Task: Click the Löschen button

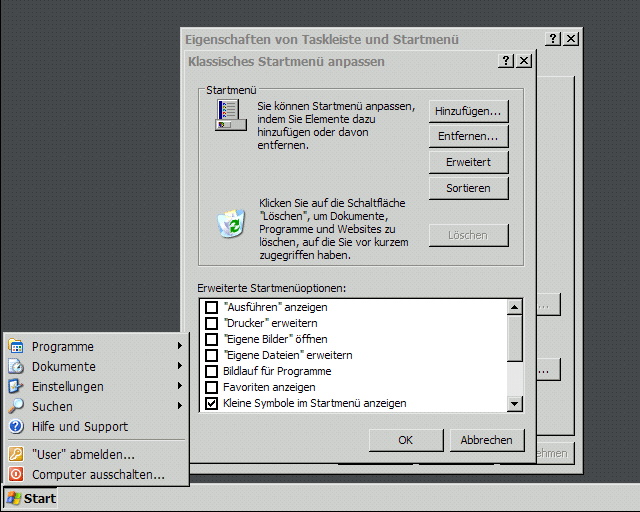Action: point(469,235)
